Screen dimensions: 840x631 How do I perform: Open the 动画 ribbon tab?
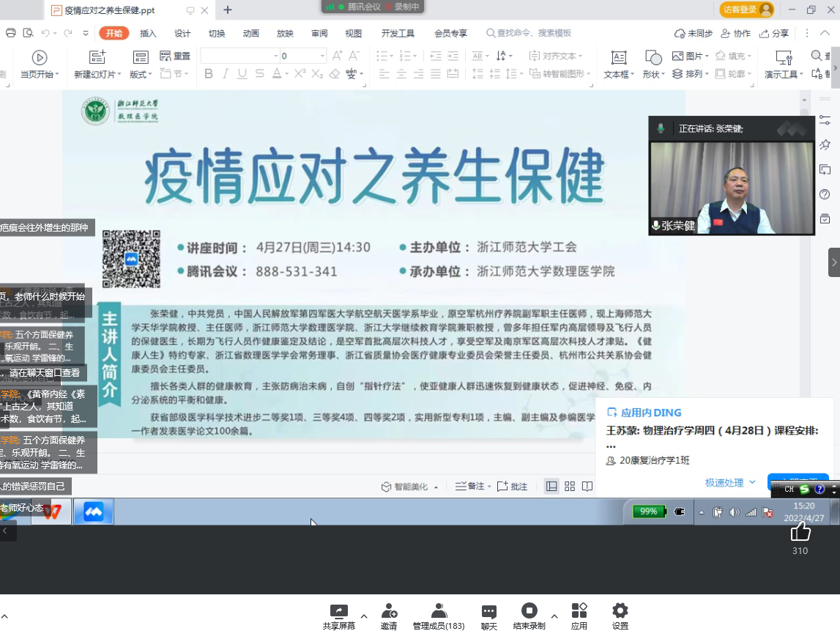[x=250, y=34]
